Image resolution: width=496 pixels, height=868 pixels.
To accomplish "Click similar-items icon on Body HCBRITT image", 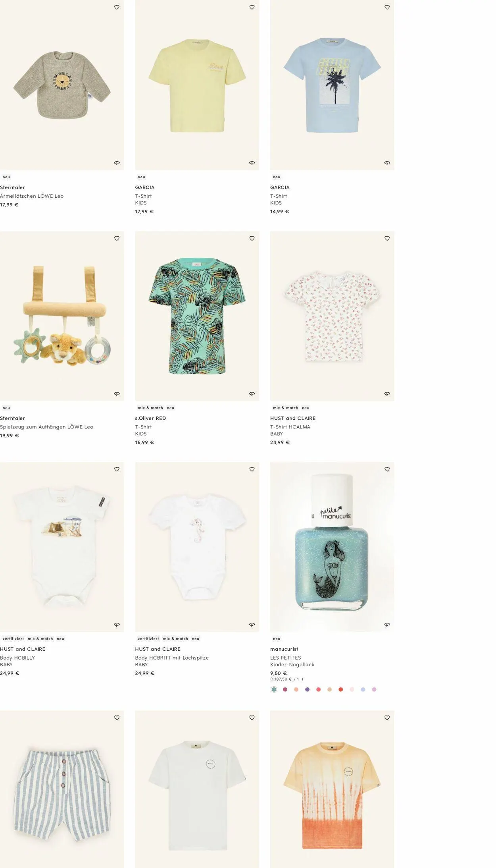I will (252, 625).
